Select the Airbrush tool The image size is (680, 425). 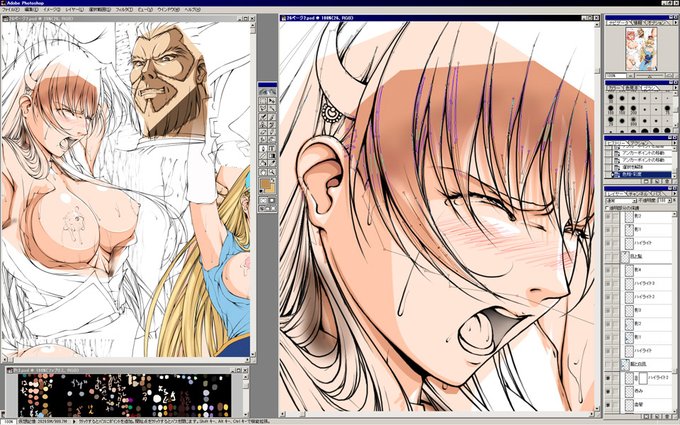click(x=263, y=117)
